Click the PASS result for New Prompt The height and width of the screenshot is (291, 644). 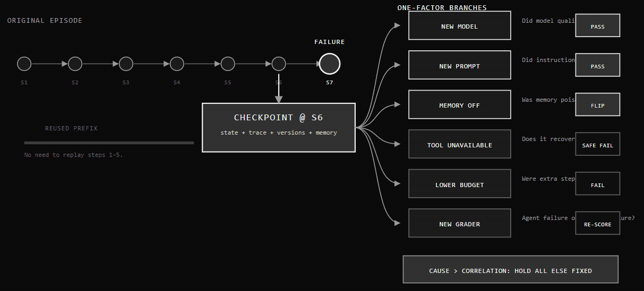pos(598,65)
